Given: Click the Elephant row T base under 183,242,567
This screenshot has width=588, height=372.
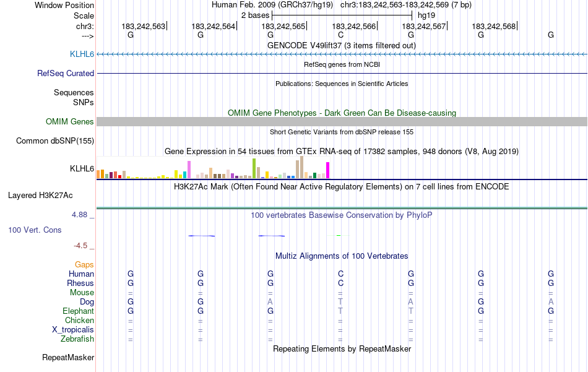Looking at the screenshot, I should click(411, 311).
